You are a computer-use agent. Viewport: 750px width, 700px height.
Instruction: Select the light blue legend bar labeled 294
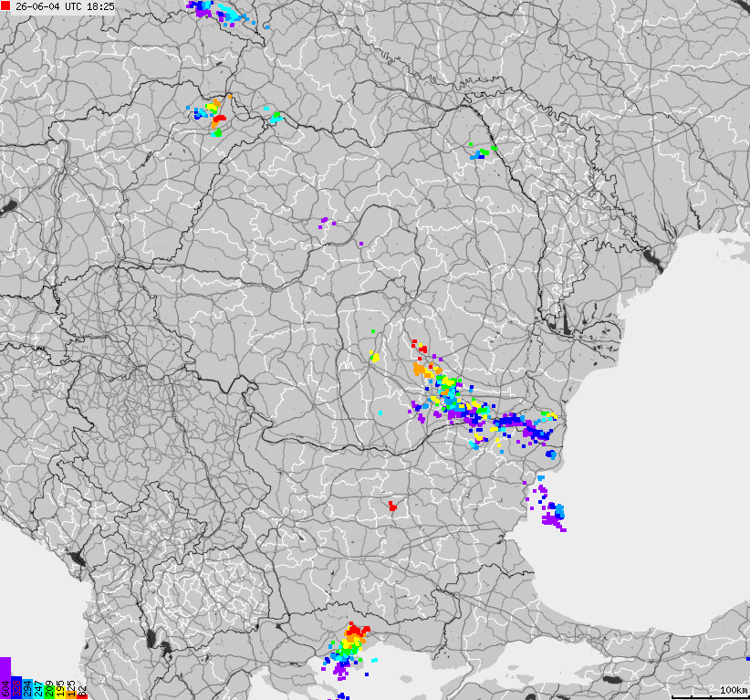27,689
